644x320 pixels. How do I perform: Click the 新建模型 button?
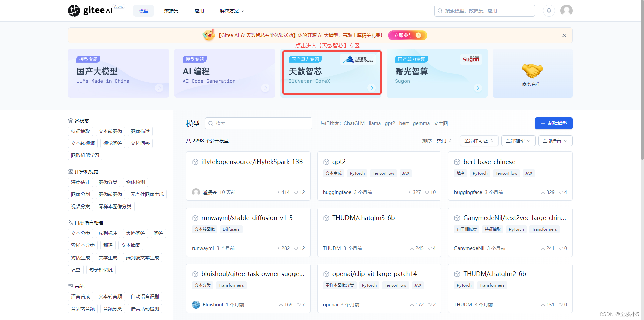[x=553, y=123]
